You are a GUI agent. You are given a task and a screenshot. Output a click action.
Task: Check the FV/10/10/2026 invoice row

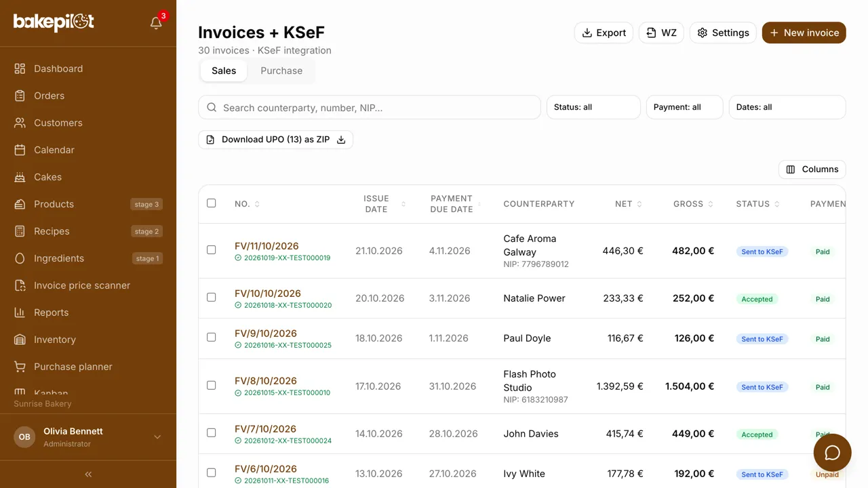(x=212, y=298)
